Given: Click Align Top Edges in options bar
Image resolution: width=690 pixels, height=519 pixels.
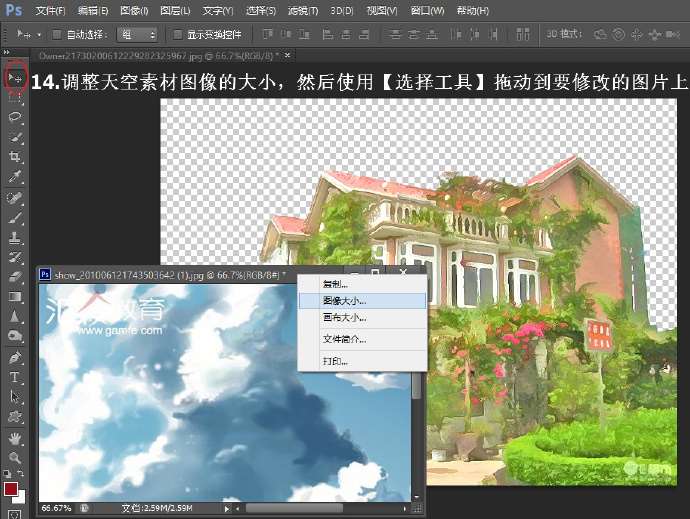Looking at the screenshot, I should [x=268, y=34].
